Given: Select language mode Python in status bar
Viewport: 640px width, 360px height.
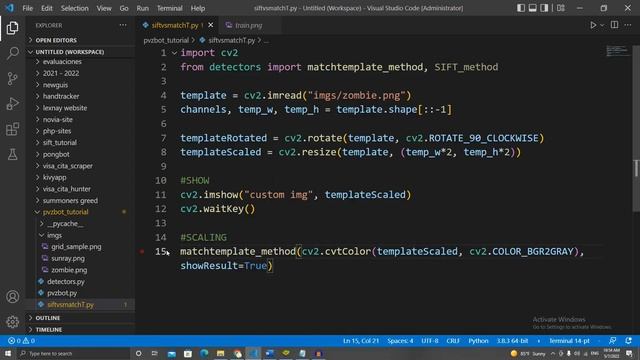Looking at the screenshot, I should 478,341.
